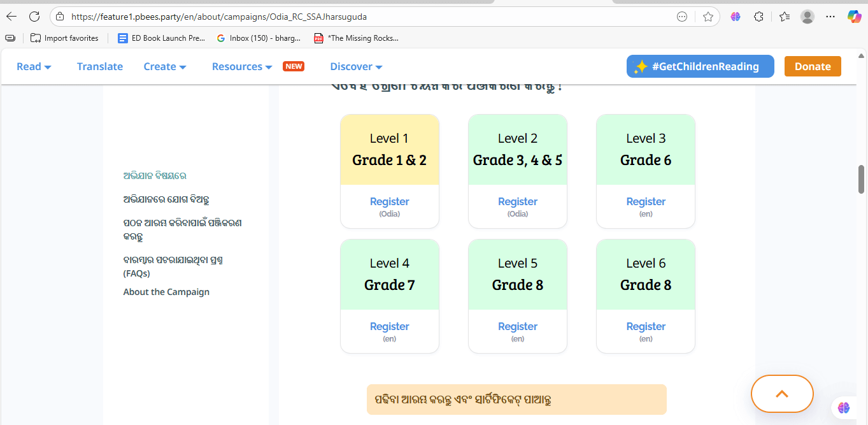Open the Translate menu item

point(100,66)
